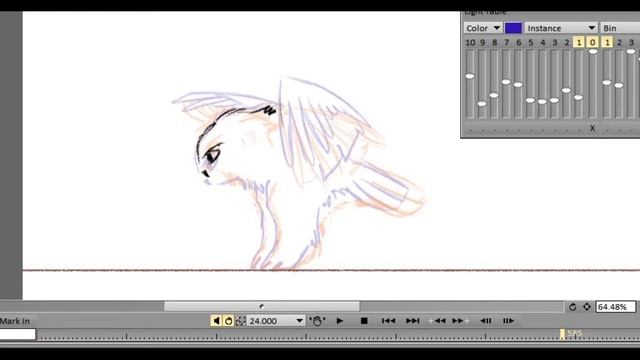Click the blue light table color swatch
The width and height of the screenshot is (640, 360).
(513, 28)
